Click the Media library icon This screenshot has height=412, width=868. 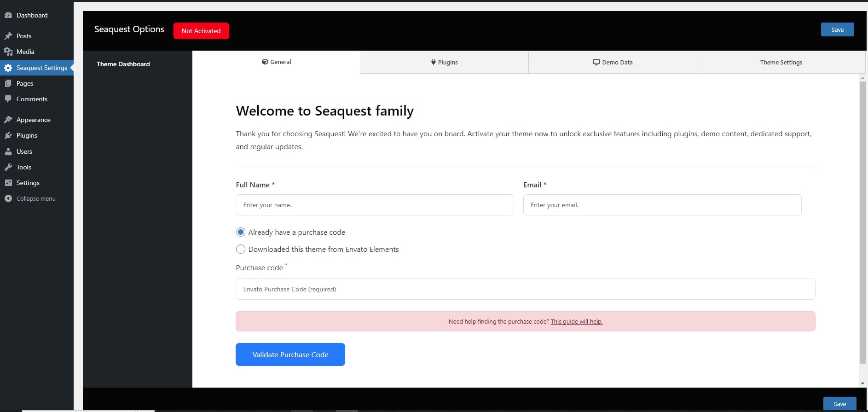[x=8, y=52]
